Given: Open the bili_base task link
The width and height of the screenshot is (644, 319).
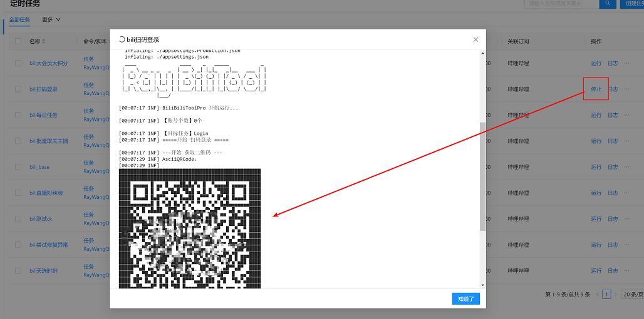Looking at the screenshot, I should click(x=39, y=167).
